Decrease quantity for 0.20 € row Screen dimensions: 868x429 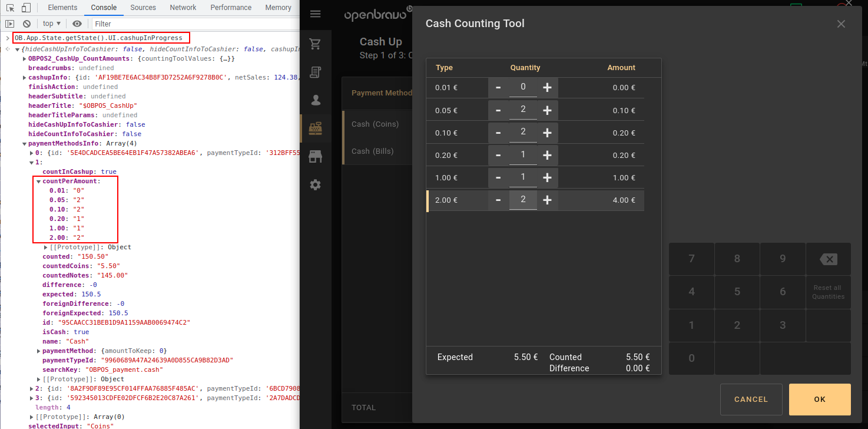pyautogui.click(x=498, y=155)
